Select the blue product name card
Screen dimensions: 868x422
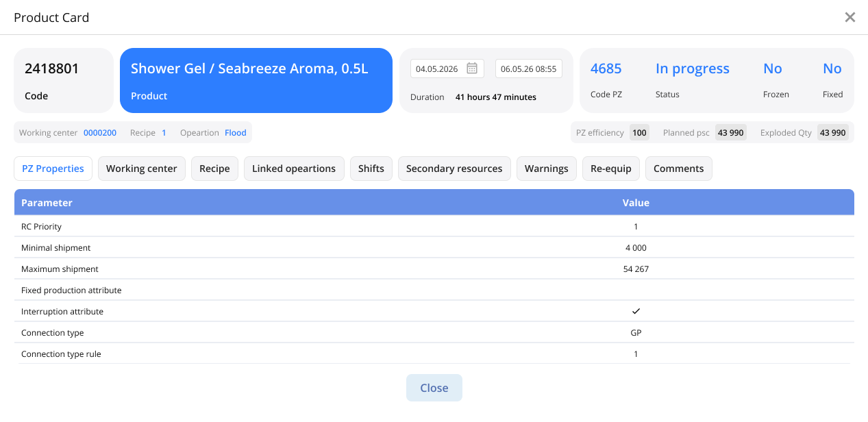(256, 80)
